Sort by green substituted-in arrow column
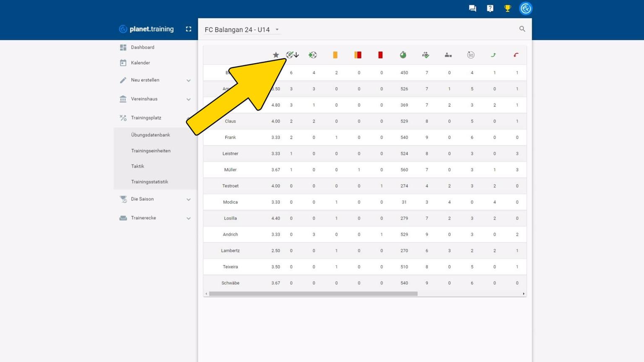The width and height of the screenshot is (644, 362). tap(493, 55)
